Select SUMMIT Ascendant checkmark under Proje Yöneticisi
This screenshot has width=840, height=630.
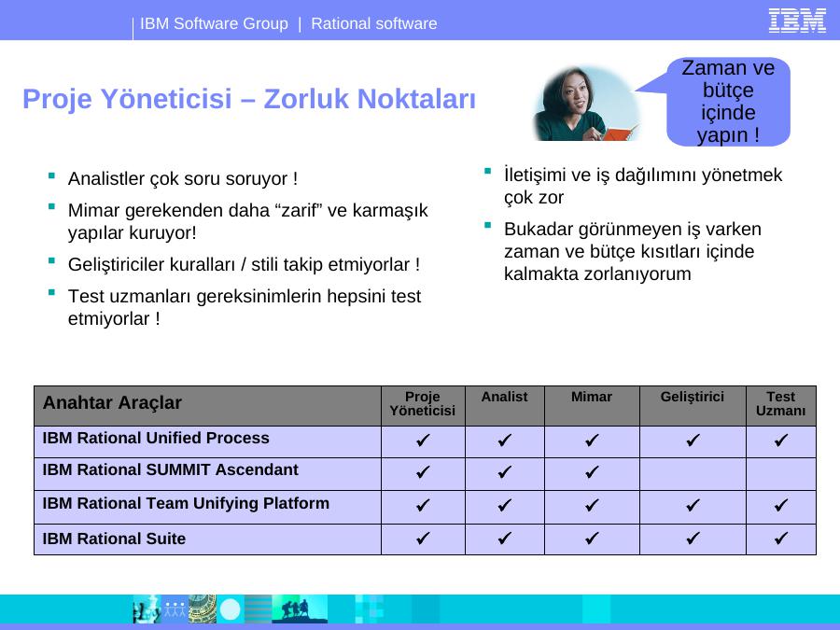(x=423, y=472)
